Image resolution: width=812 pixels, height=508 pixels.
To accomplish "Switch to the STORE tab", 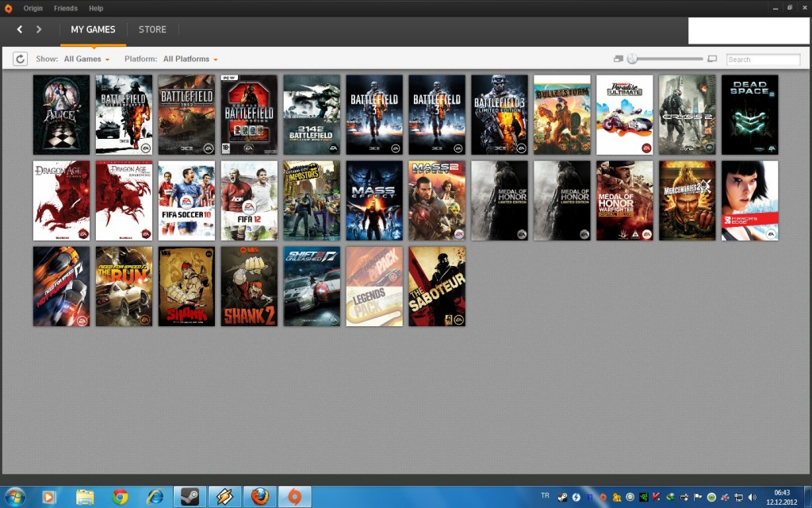I will click(152, 29).
